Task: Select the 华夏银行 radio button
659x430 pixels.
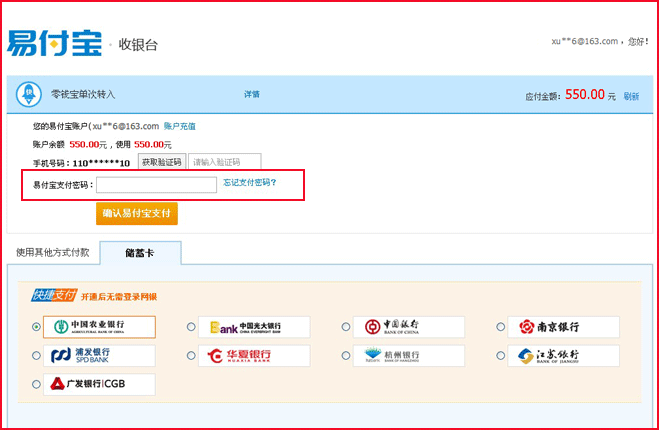Action: tap(191, 356)
